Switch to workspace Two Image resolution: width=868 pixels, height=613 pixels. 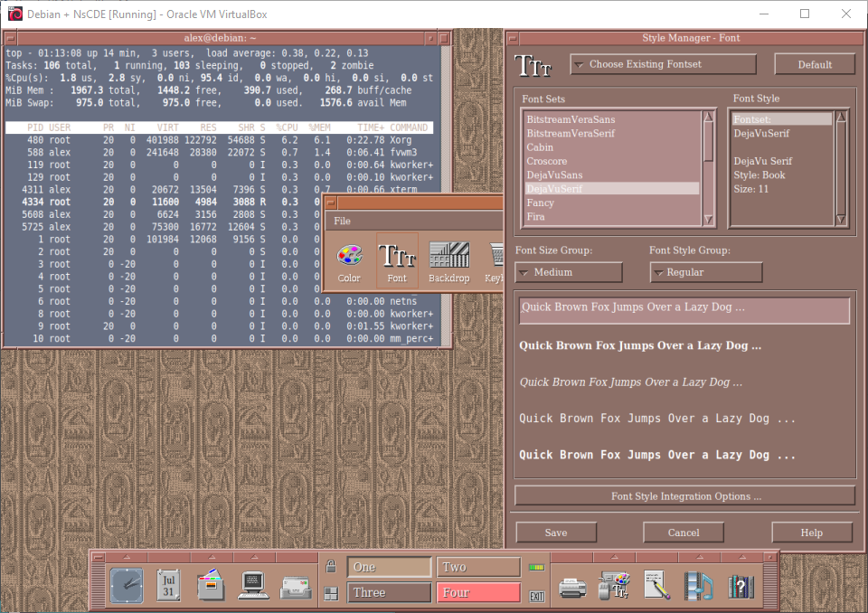tap(478, 567)
